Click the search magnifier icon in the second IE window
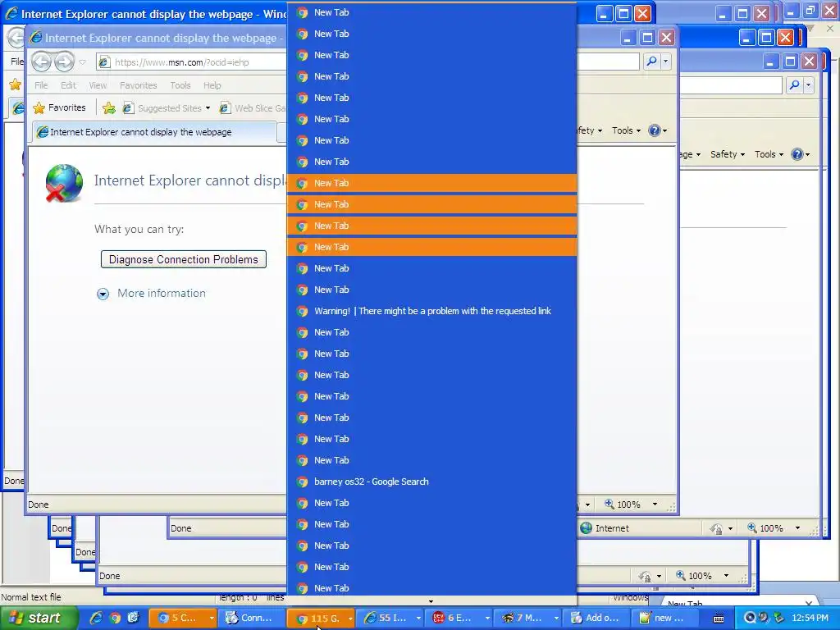This screenshot has width=840, height=630. (794, 84)
